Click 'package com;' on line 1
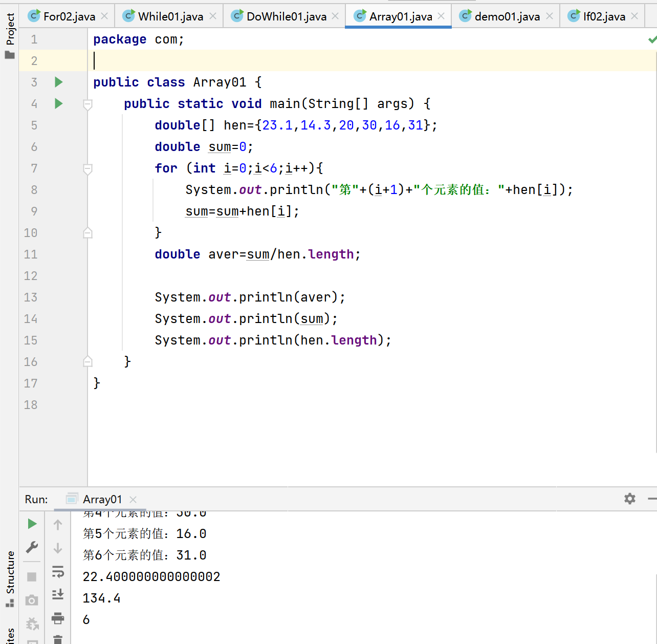 point(138,39)
